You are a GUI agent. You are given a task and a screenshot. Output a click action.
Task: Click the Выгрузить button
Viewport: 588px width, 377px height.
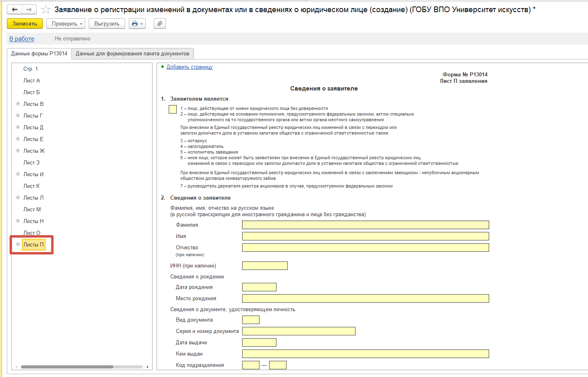coord(107,24)
